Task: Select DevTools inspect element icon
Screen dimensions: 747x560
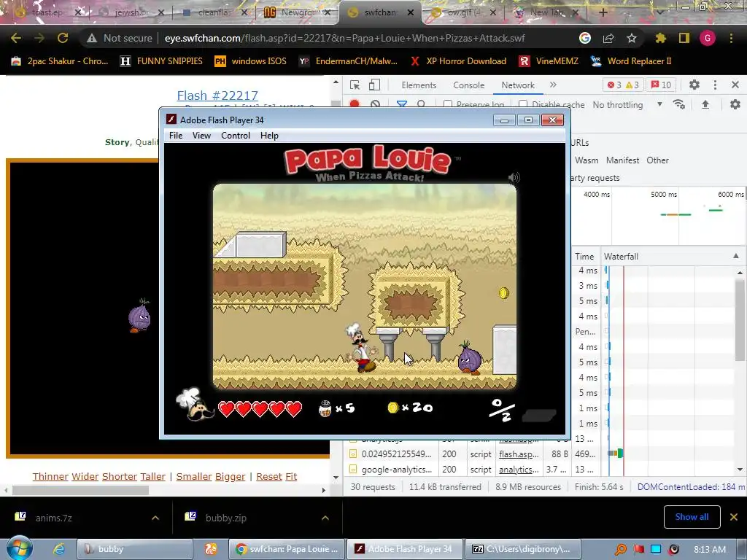Action: click(x=355, y=85)
